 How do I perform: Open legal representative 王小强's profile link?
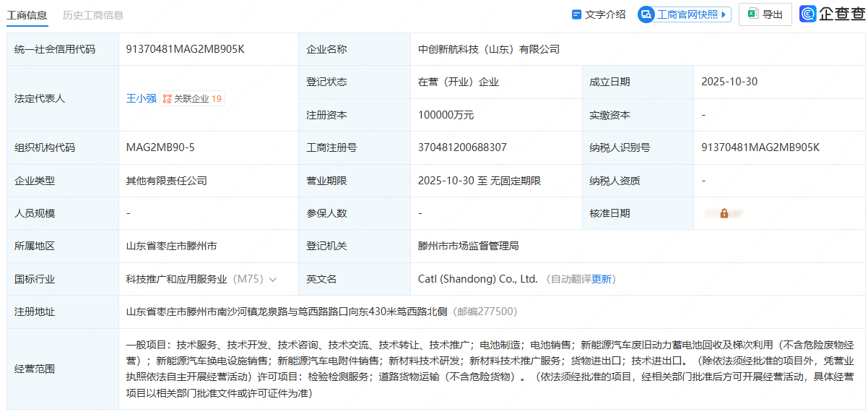141,98
